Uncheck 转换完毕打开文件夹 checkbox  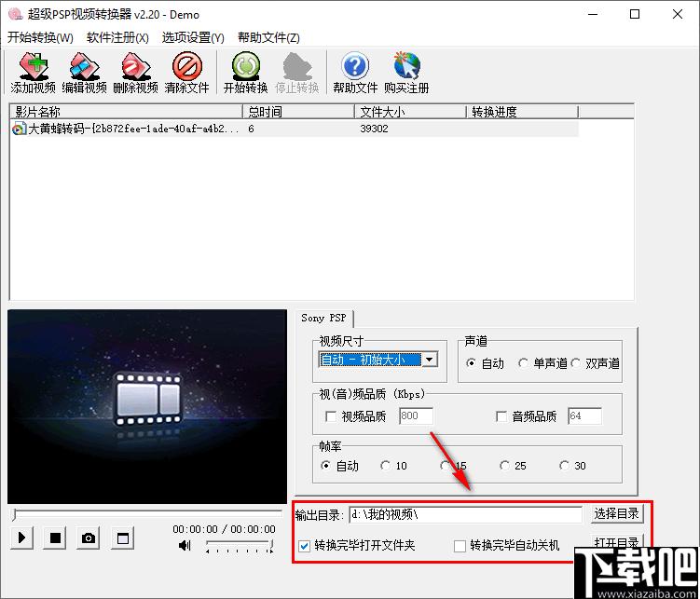click(x=304, y=546)
